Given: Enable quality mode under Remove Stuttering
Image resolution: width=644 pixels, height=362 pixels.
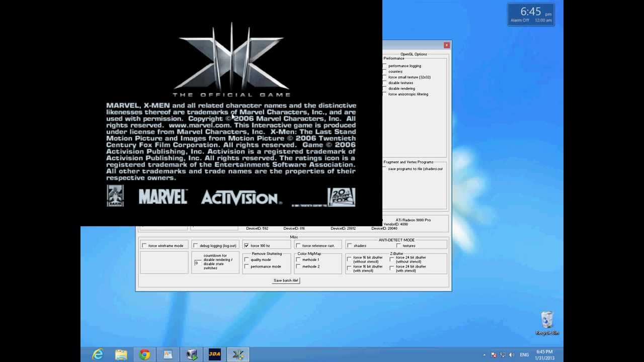Looking at the screenshot, I should [247, 260].
